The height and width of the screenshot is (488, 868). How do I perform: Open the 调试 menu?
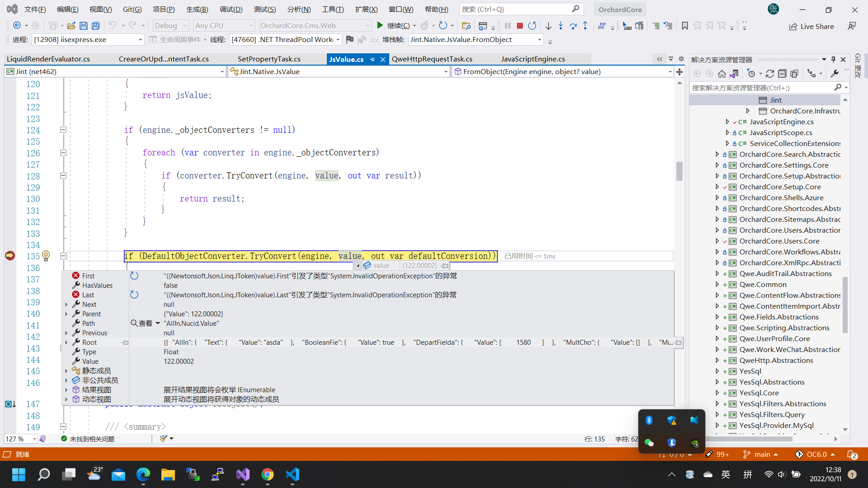tap(231, 9)
